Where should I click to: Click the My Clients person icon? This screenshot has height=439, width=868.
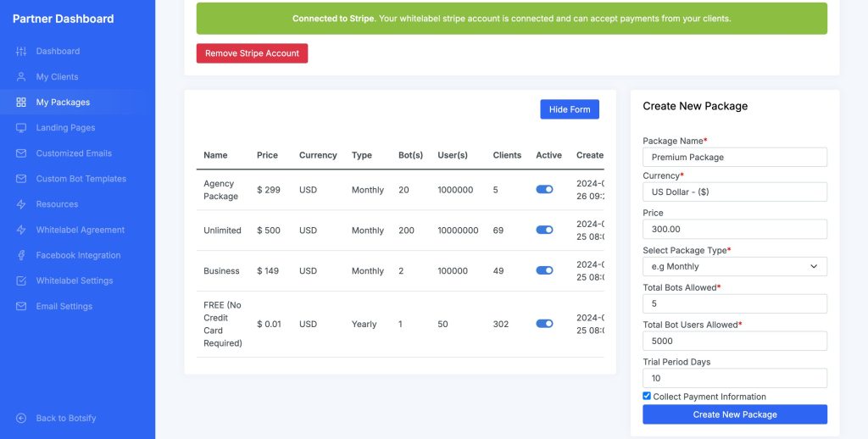coord(21,77)
